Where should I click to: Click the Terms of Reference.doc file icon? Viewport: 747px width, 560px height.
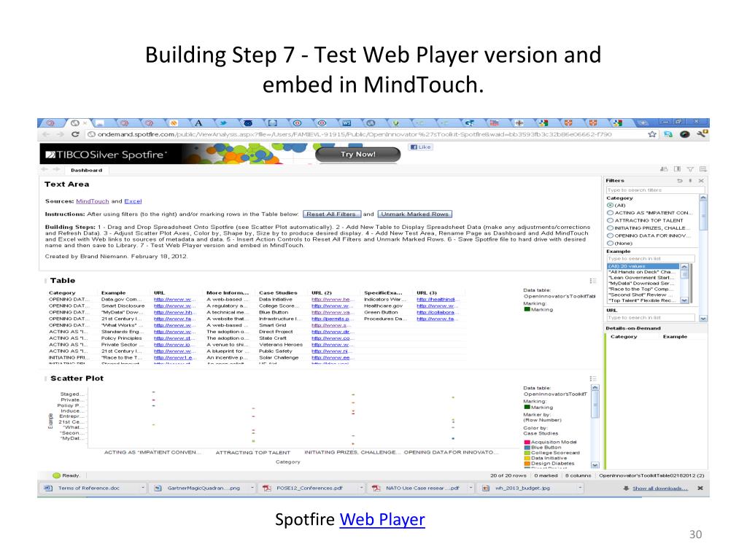click(x=47, y=488)
